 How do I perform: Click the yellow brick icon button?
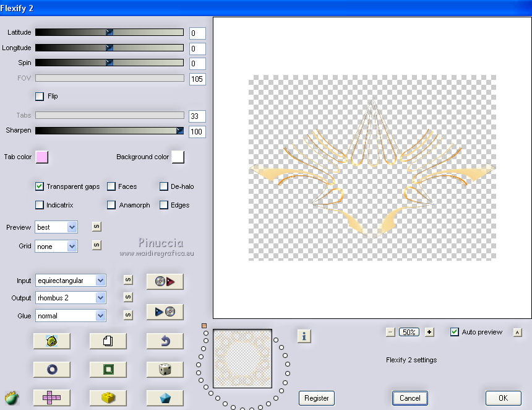[x=108, y=398]
